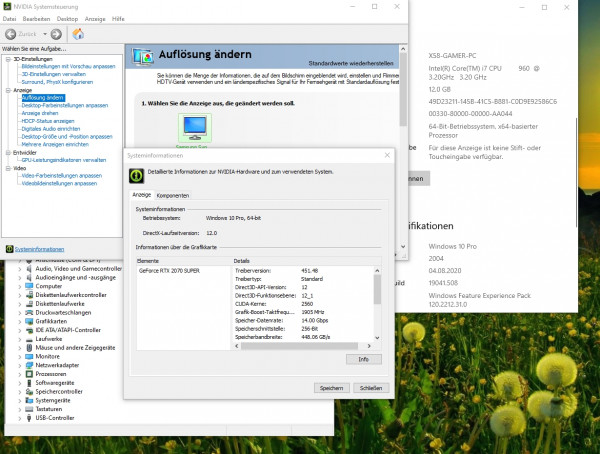This screenshot has height=454, width=600.
Task: Open the back button history dropdown arrow
Action: tap(45, 34)
